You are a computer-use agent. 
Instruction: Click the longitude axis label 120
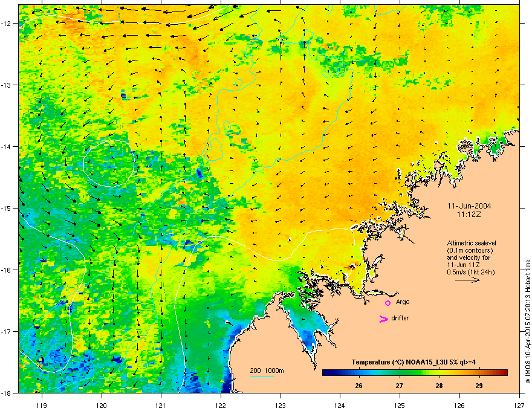[102, 405]
